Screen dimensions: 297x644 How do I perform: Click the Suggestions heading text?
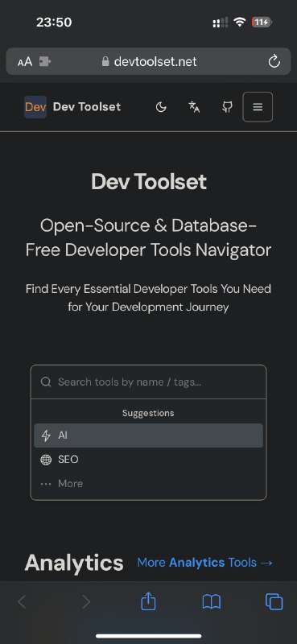tap(148, 413)
